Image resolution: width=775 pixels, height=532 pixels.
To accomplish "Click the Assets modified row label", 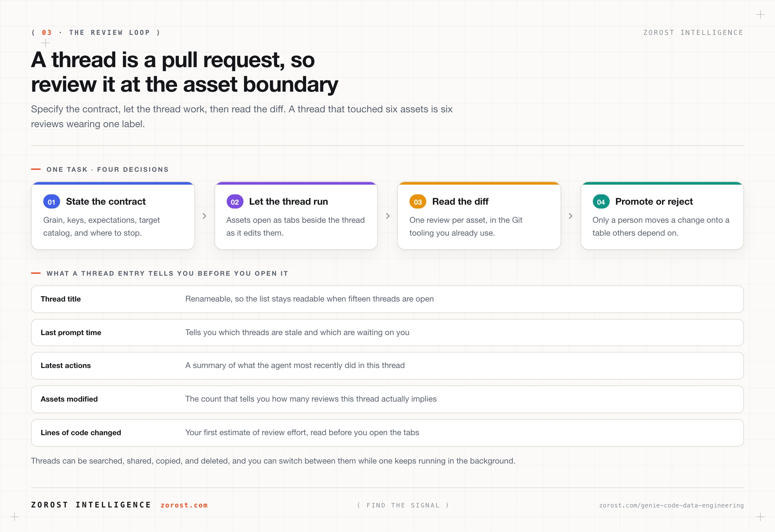I will [x=69, y=399].
